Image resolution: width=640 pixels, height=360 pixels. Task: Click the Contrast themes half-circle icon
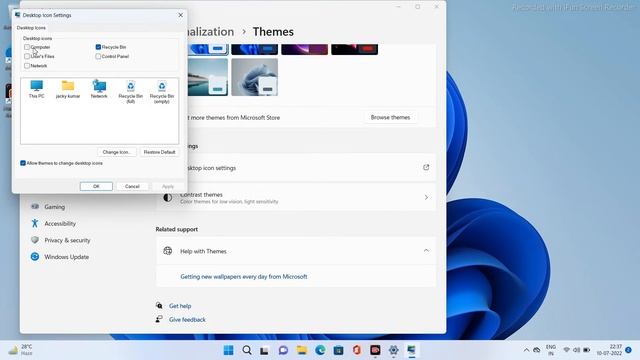167,198
